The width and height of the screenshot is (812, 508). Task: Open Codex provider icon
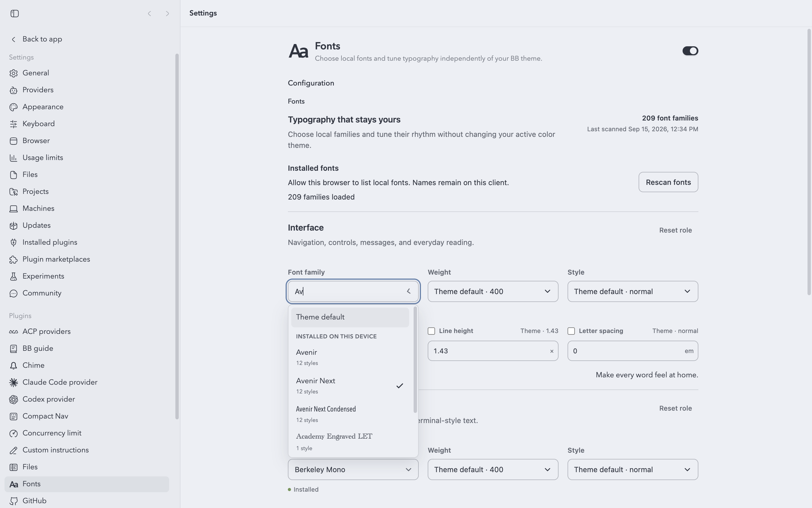tap(14, 399)
